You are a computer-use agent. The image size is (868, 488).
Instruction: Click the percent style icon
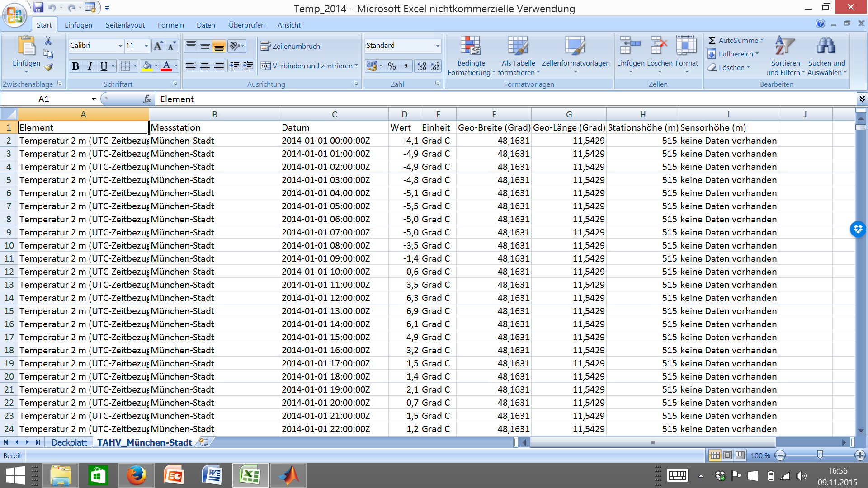[392, 66]
